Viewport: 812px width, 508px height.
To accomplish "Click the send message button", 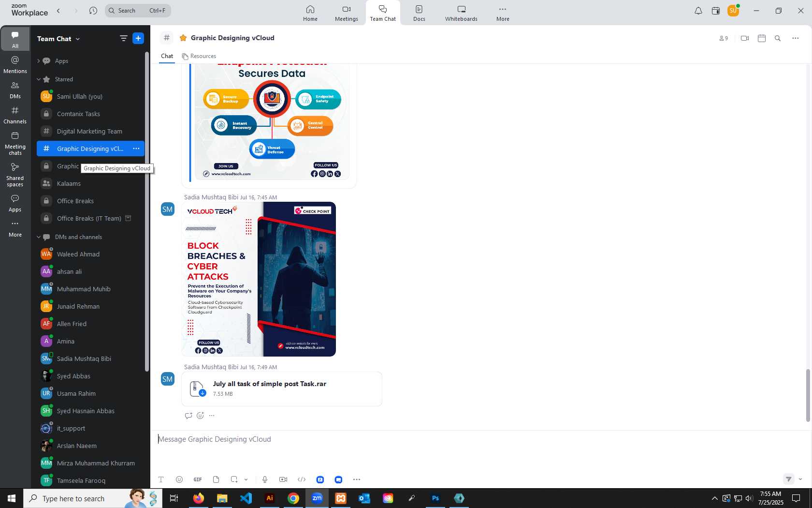I will [x=788, y=479].
